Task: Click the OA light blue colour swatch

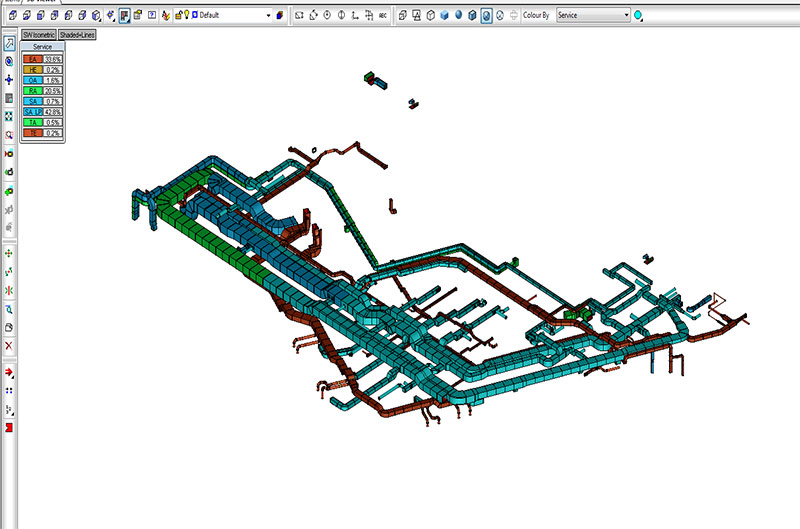Action: [33, 80]
